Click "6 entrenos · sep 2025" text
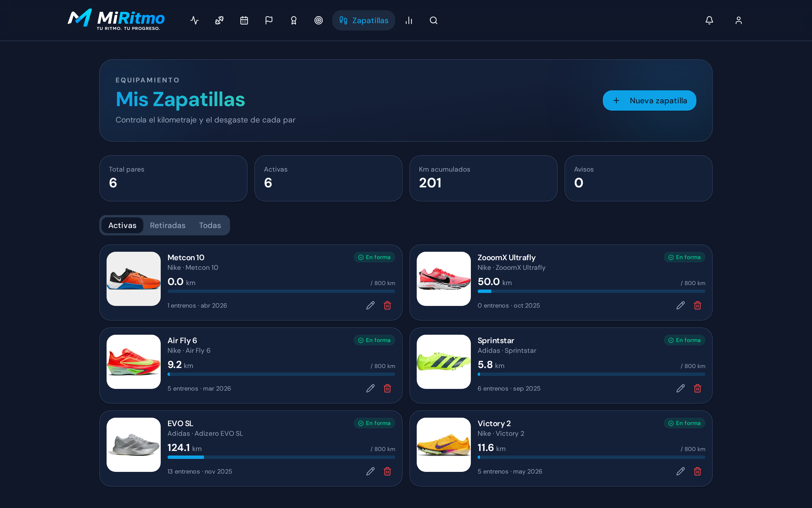Screen dimensions: 812x508 click(x=509, y=388)
